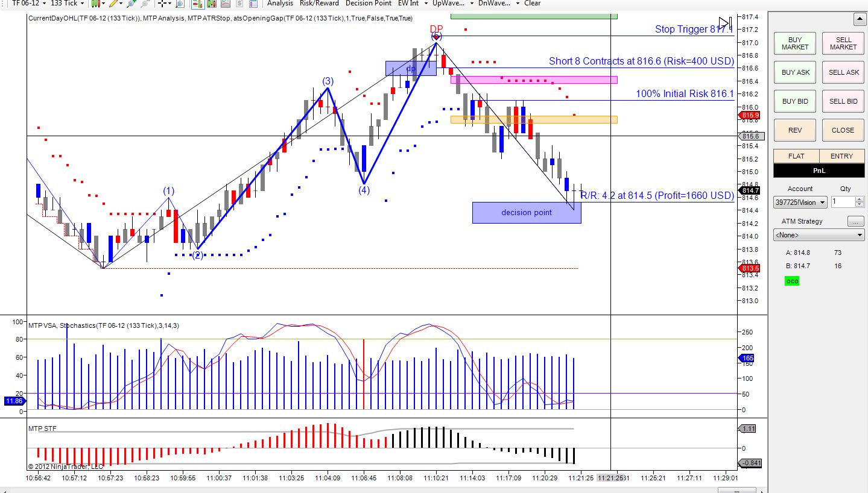This screenshot has height=493, width=868.
Task: Expand the chart style dropdown arrow
Action: (103, 3)
